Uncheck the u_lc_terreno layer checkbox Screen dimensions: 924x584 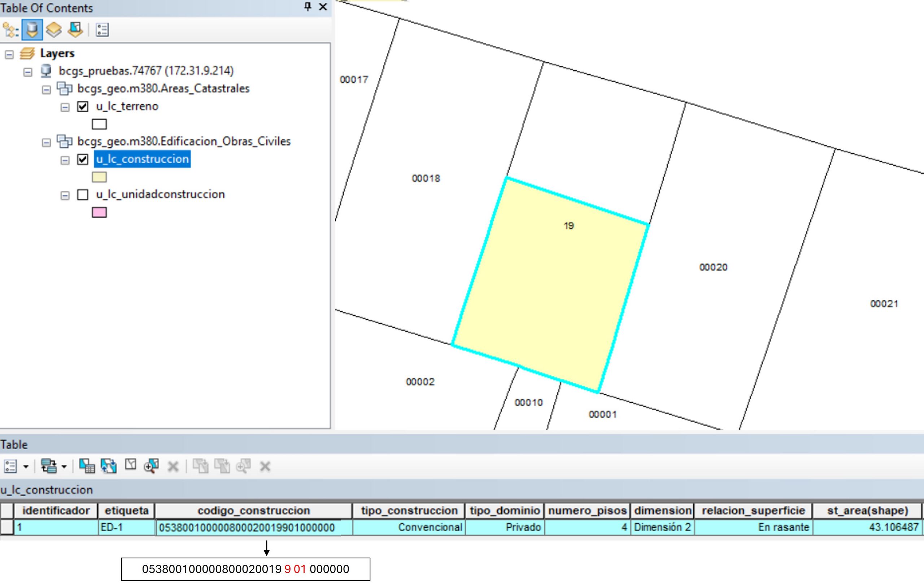click(x=83, y=106)
